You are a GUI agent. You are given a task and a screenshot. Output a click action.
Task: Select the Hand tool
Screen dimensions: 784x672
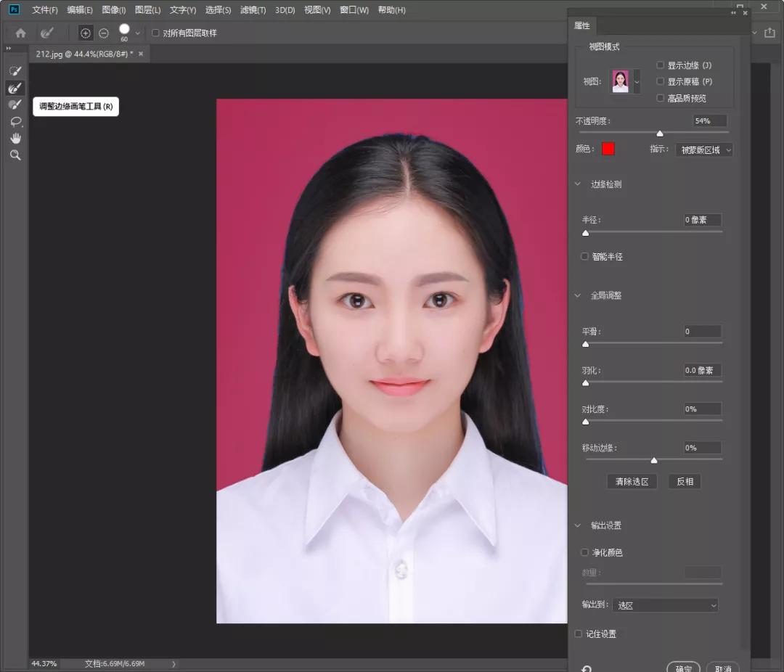[15, 138]
